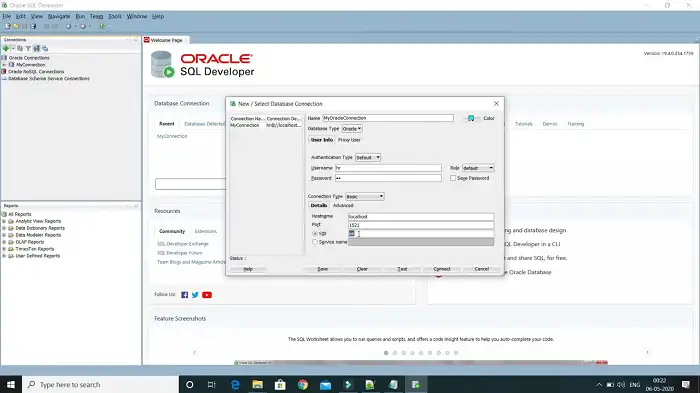Open the Connection Type dropdown
Viewport: 700px width, 393px height.
pos(365,196)
